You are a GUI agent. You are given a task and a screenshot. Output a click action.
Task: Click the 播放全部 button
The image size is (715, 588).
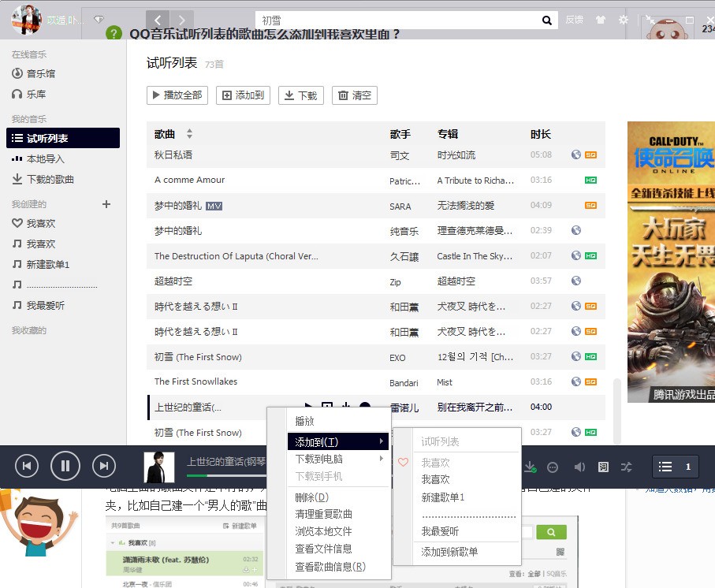coord(177,95)
